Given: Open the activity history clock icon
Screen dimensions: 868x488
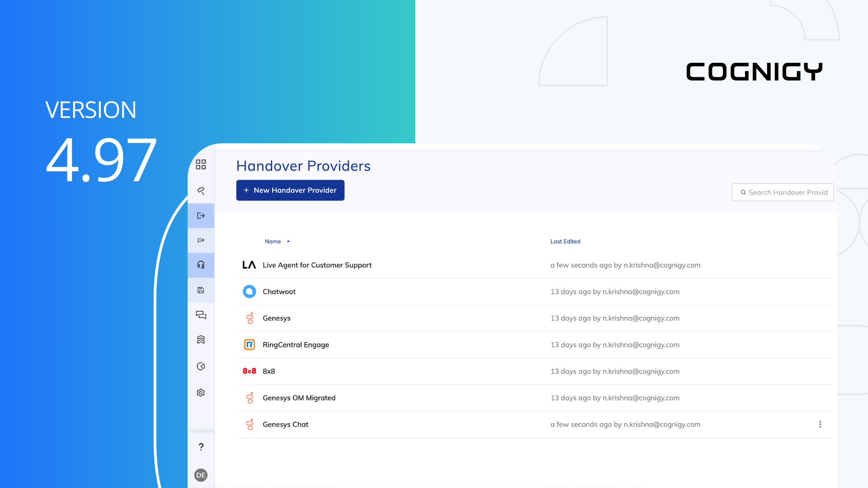Looking at the screenshot, I should [201, 366].
